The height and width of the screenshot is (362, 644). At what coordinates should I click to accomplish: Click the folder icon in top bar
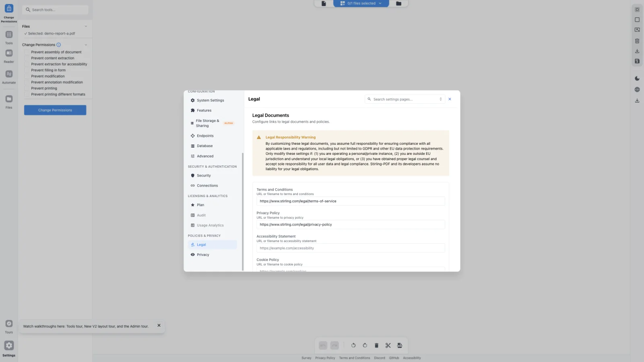pos(398,4)
